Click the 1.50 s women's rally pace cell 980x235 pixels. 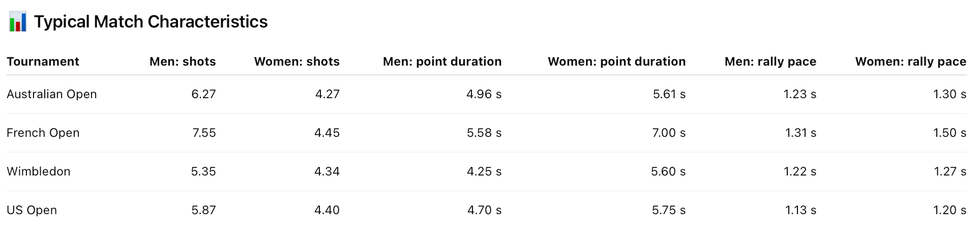pos(950,133)
